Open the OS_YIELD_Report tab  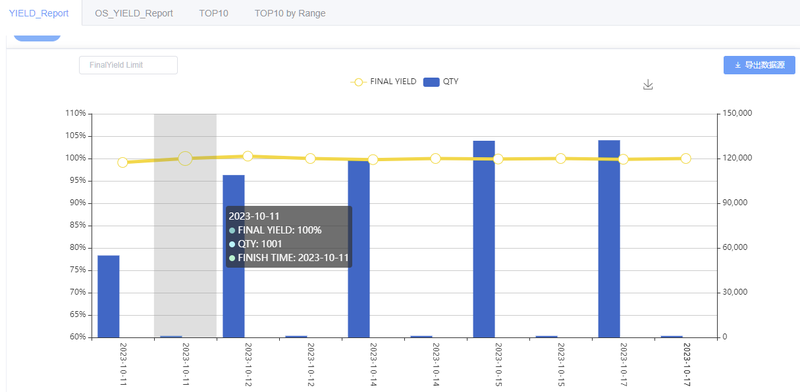tap(134, 13)
